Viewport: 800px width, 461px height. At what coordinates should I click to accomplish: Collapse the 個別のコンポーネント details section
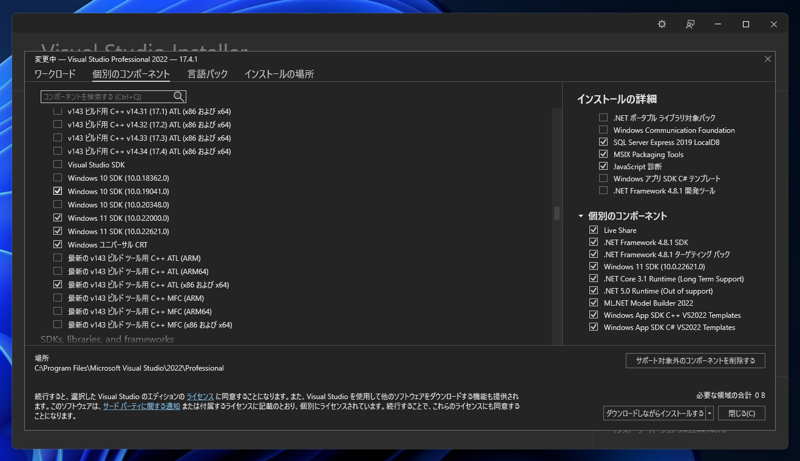click(x=581, y=216)
